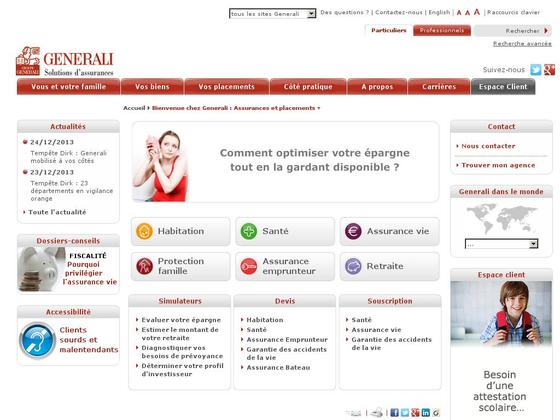Click 'Clients sourds et malentendants' link
560x420 pixels.
pos(89,340)
